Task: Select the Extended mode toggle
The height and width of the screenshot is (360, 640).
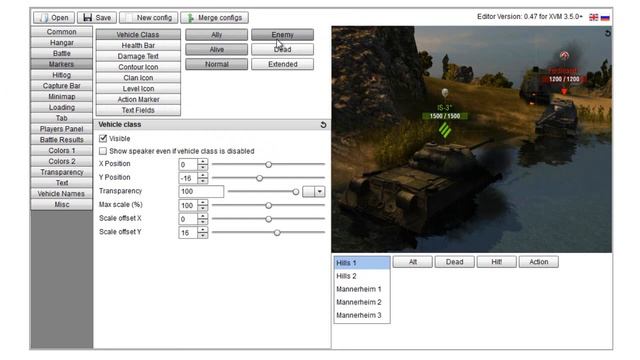Action: [282, 64]
